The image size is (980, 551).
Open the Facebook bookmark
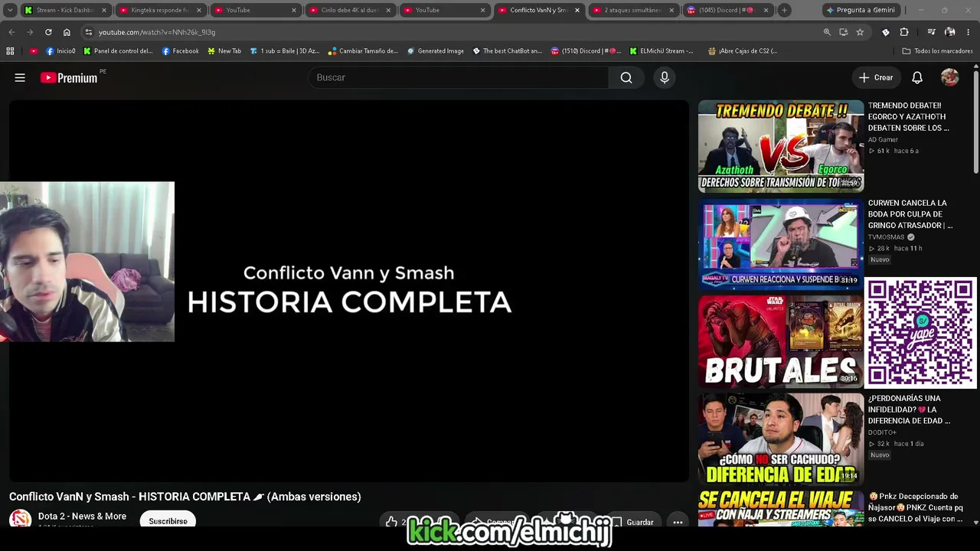click(180, 51)
